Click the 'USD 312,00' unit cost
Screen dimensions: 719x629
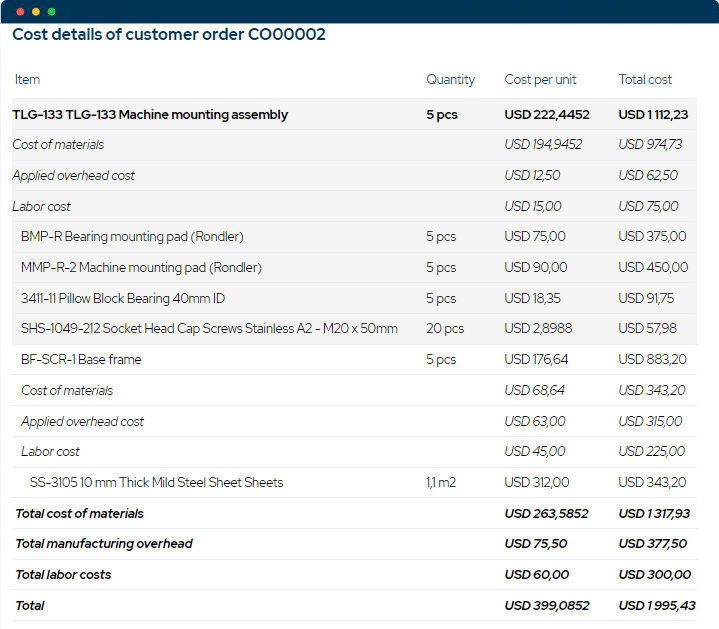tap(536, 483)
